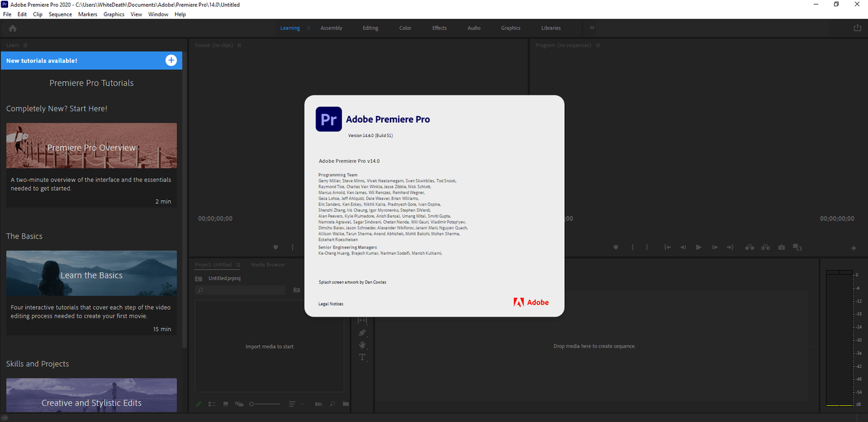
Task: Step back one frame in Program monitor
Action: (x=683, y=248)
